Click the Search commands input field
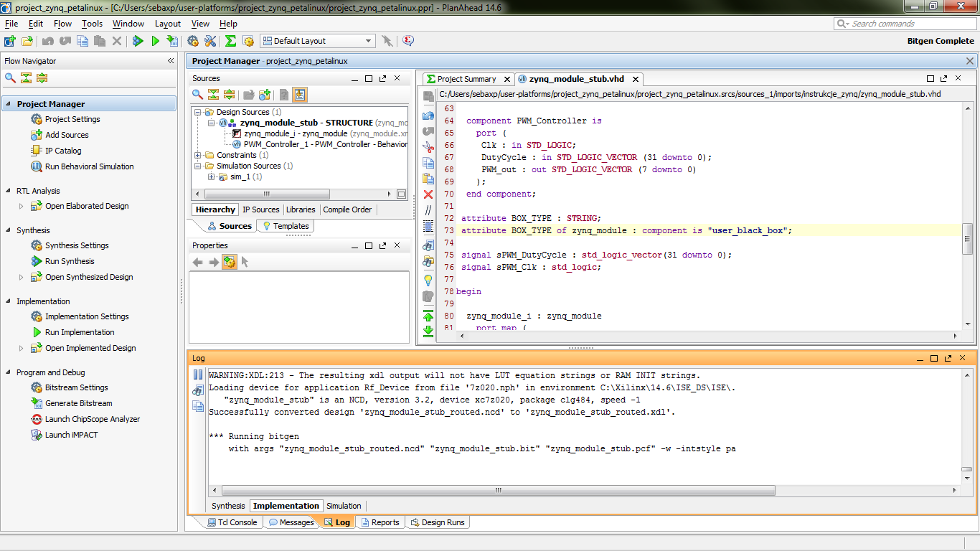The image size is (980, 551). point(904,24)
